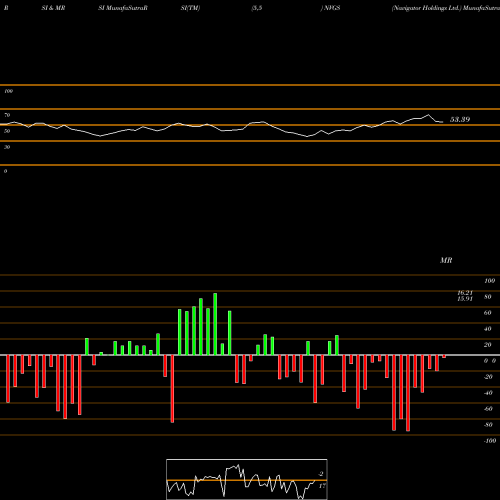Click the RSI value label 53.39
The width and height of the screenshot is (500, 500).
pos(460,119)
